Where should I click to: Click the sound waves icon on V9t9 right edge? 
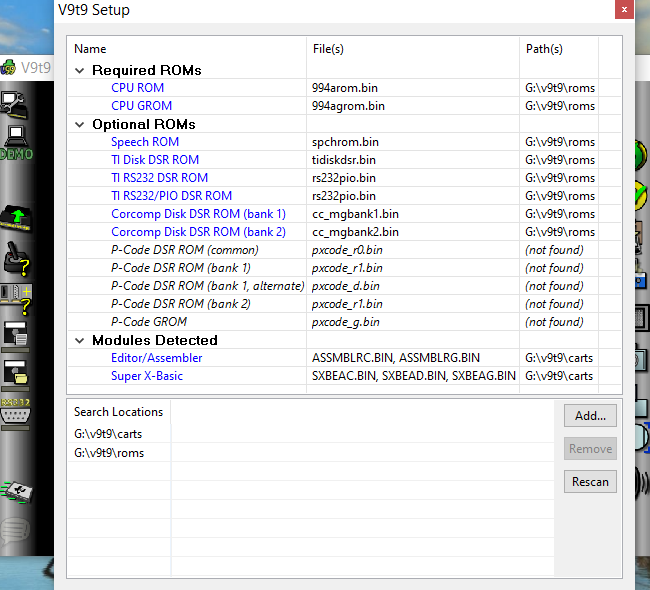[x=642, y=481]
